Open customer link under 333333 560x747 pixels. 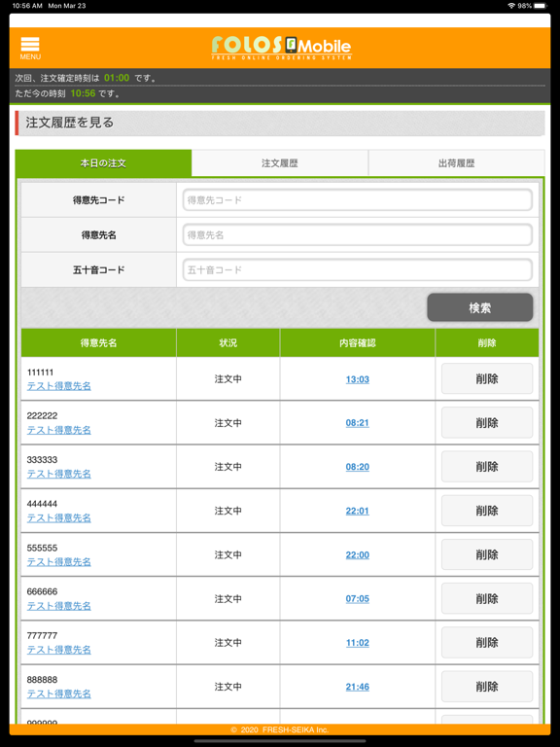pyautogui.click(x=59, y=474)
